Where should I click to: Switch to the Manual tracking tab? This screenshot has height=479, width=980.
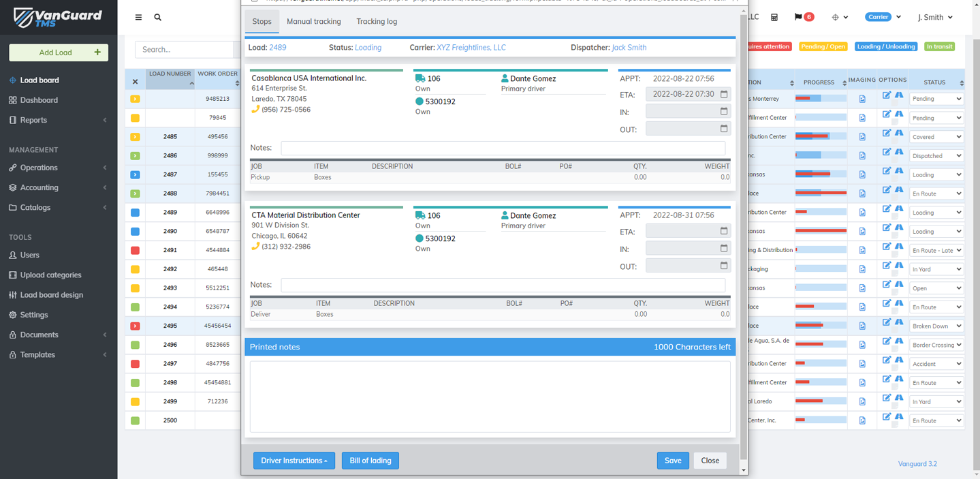[314, 22]
